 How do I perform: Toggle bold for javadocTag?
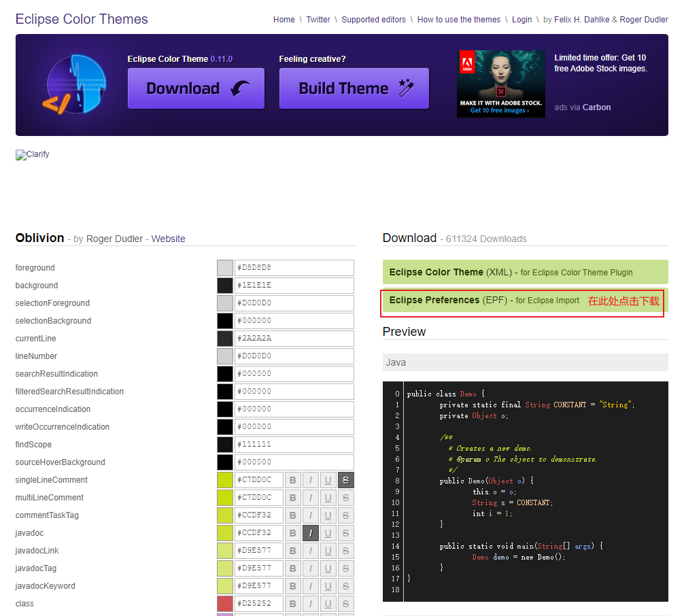pos(293,568)
